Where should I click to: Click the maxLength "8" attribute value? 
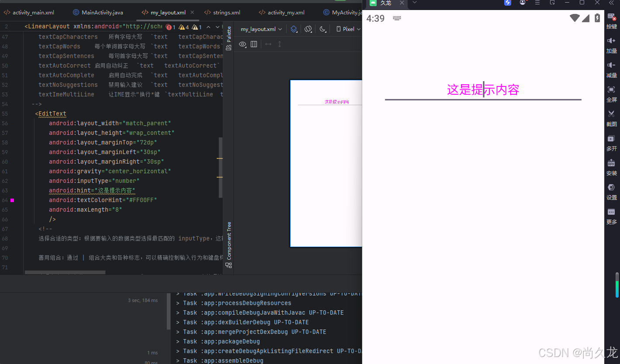click(x=117, y=209)
